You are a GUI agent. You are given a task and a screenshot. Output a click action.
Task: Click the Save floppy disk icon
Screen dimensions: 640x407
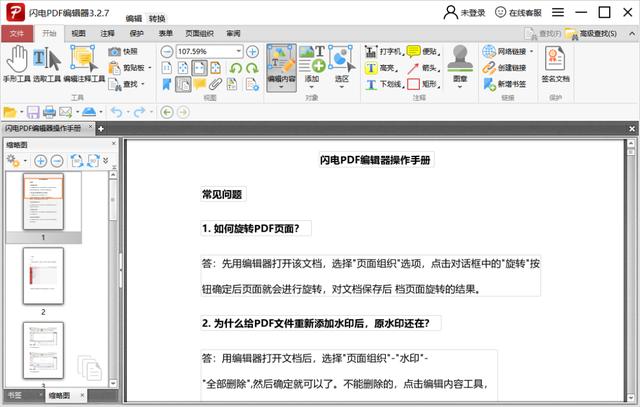[x=33, y=112]
